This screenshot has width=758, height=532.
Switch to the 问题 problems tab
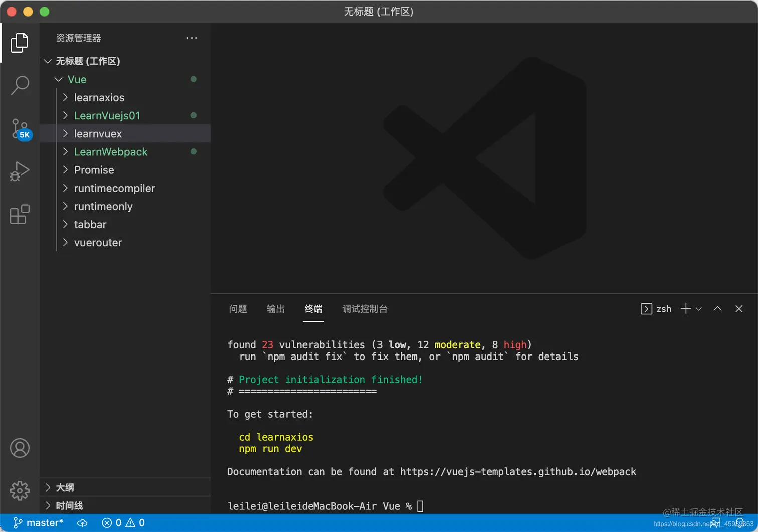pyautogui.click(x=238, y=309)
